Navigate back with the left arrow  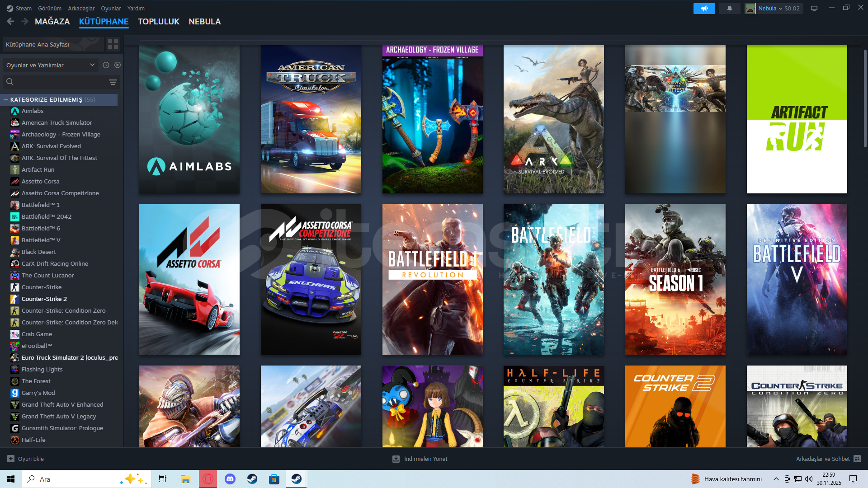coord(11,21)
